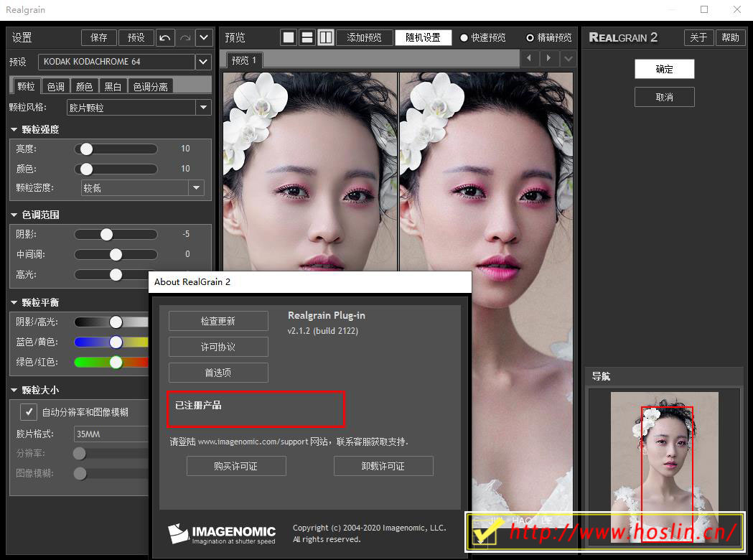Switch to the 黑白 tab
753x560 pixels.
[x=113, y=86]
